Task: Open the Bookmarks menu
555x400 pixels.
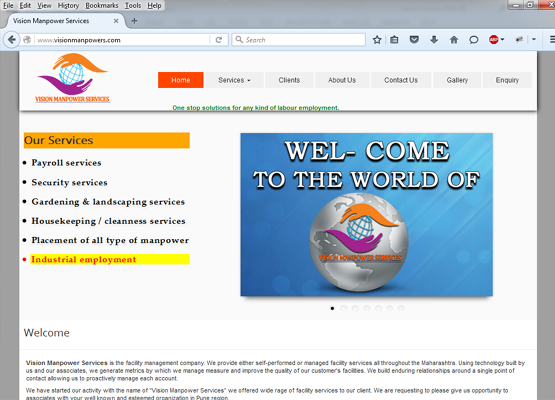Action: [102, 6]
